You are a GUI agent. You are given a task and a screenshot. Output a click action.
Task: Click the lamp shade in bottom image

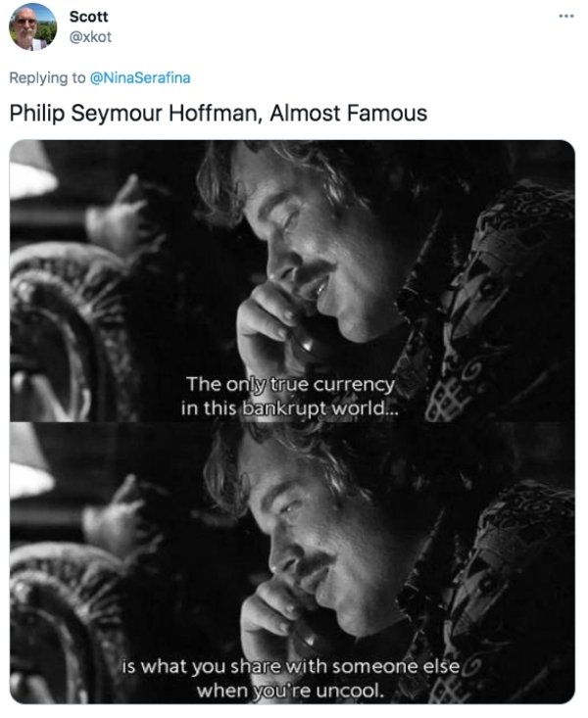click(29, 464)
